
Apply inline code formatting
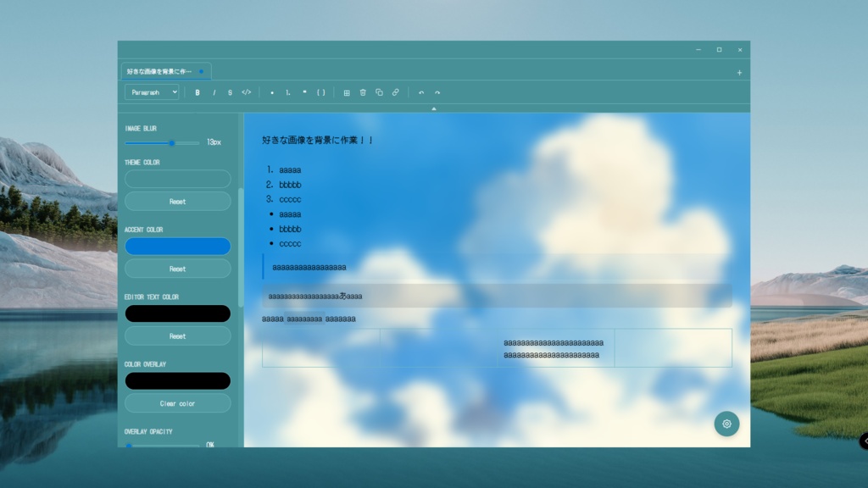(x=247, y=92)
